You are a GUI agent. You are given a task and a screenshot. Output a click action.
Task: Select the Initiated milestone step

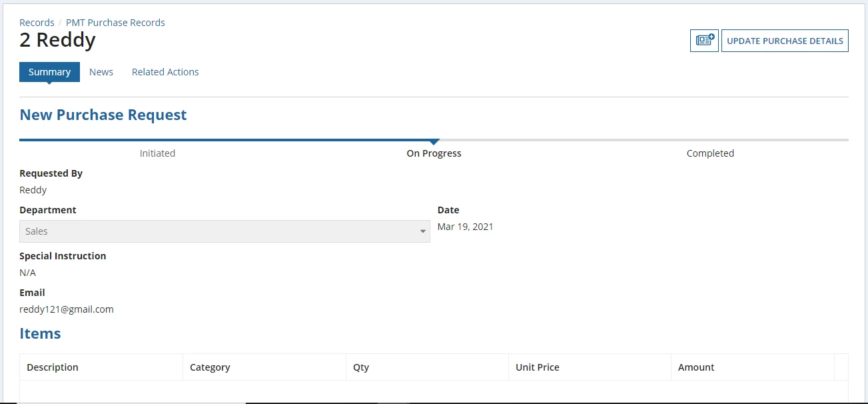click(157, 153)
